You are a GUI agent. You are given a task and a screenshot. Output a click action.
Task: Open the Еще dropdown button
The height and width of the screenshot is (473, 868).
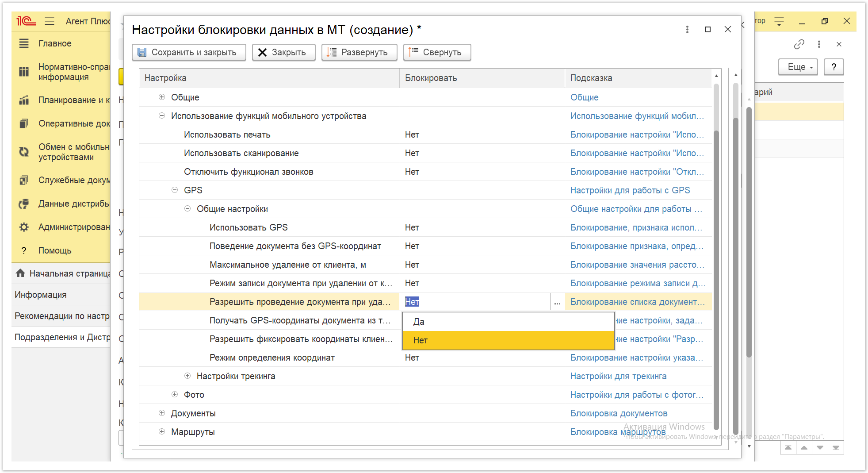(798, 67)
